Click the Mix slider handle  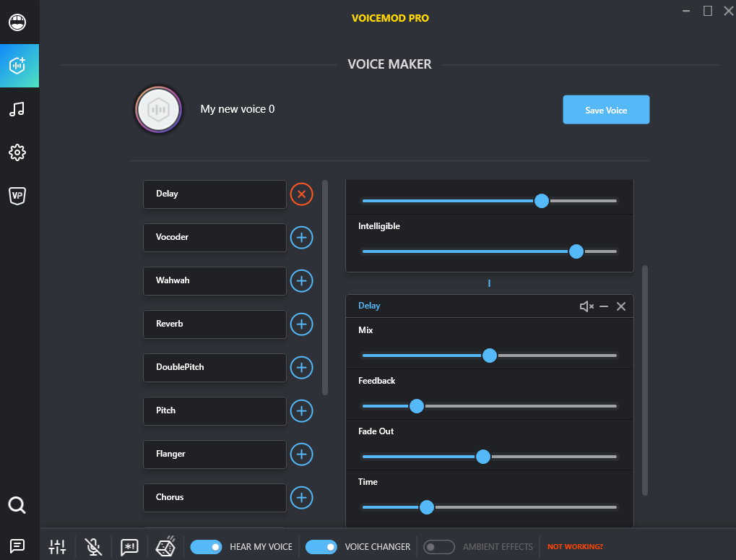point(490,356)
